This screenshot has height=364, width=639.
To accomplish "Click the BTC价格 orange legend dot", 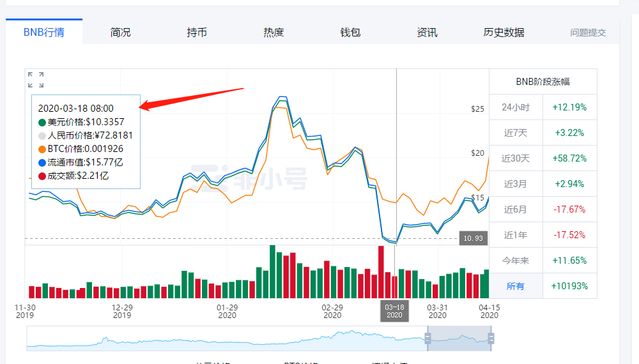I will pos(42,149).
